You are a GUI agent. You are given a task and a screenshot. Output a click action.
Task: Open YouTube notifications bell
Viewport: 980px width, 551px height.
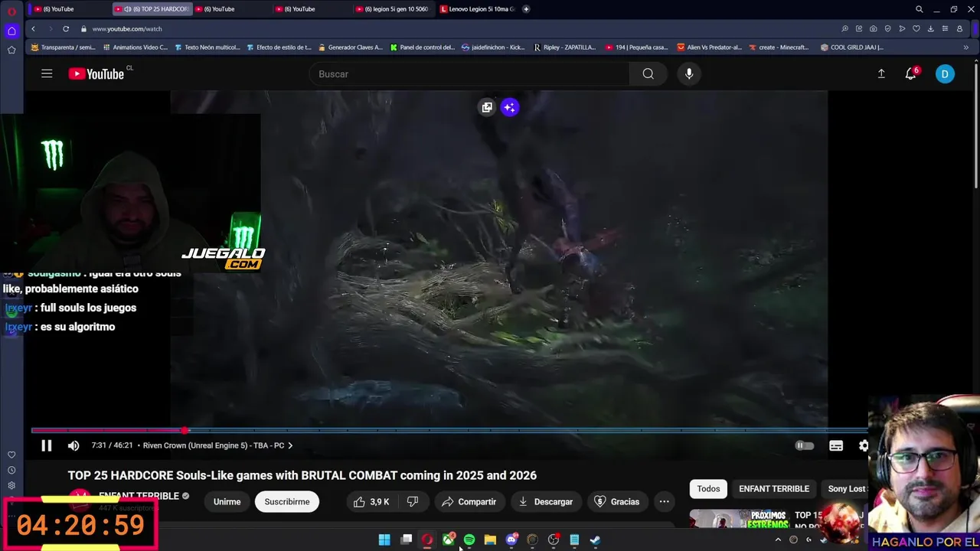[911, 73]
